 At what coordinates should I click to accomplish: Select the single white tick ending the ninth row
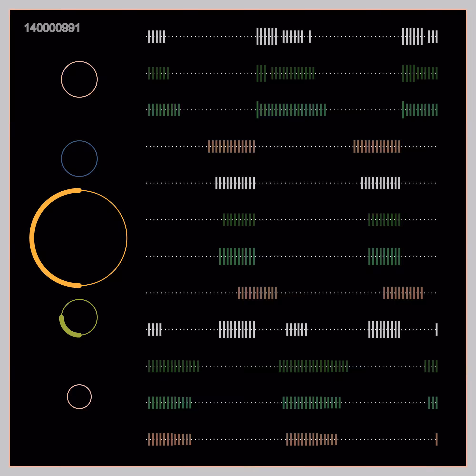(436, 329)
